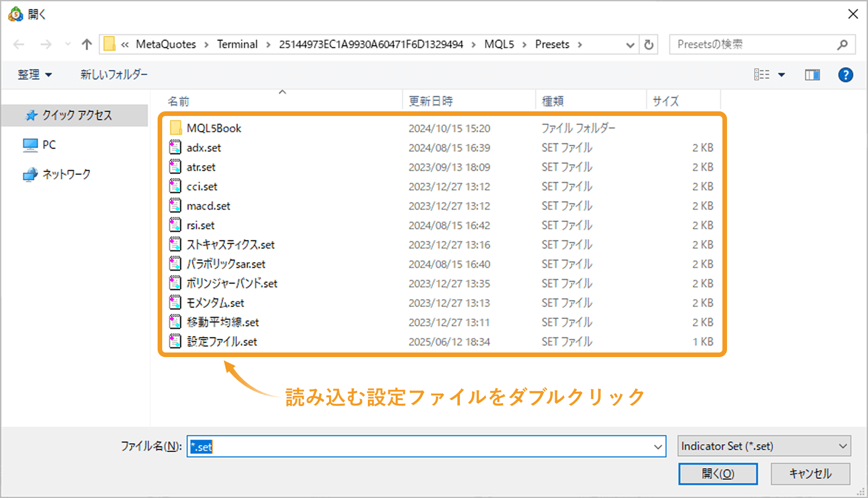This screenshot has height=498, width=868.
Task: Click the 名前 column header to sort
Action: (178, 101)
